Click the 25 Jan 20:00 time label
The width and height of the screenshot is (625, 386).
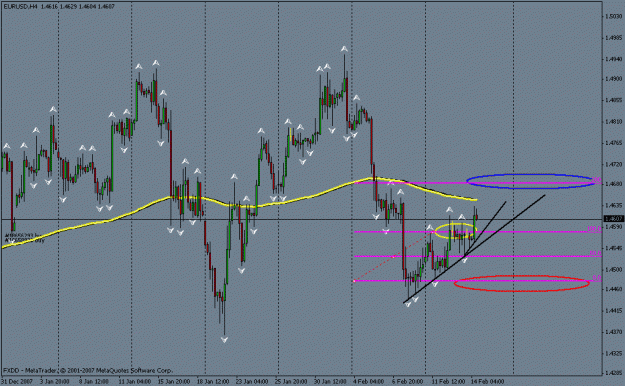tap(291, 382)
